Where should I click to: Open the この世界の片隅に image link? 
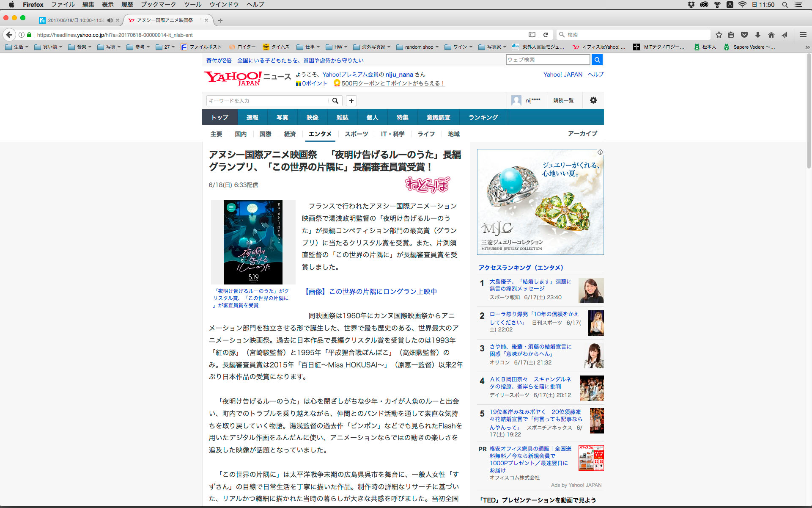[x=370, y=291]
